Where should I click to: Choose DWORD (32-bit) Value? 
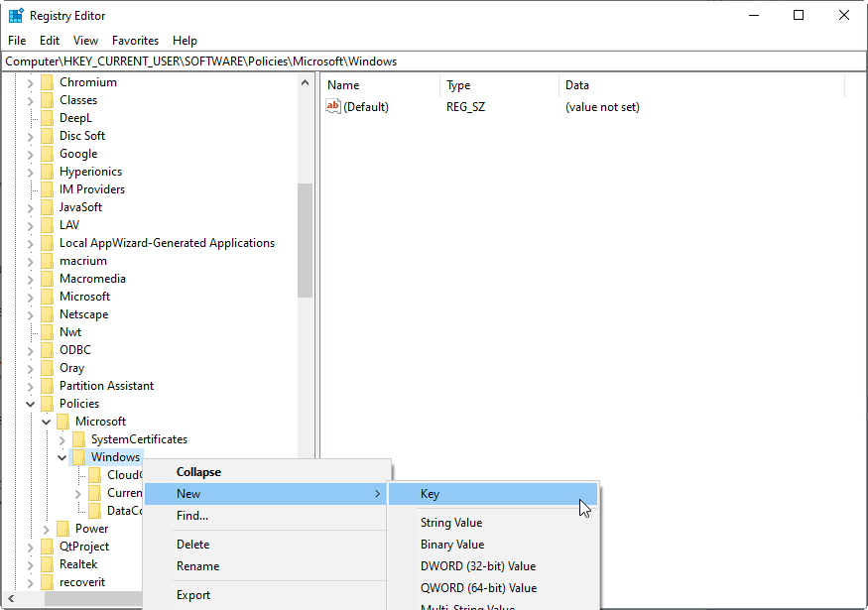[493, 566]
